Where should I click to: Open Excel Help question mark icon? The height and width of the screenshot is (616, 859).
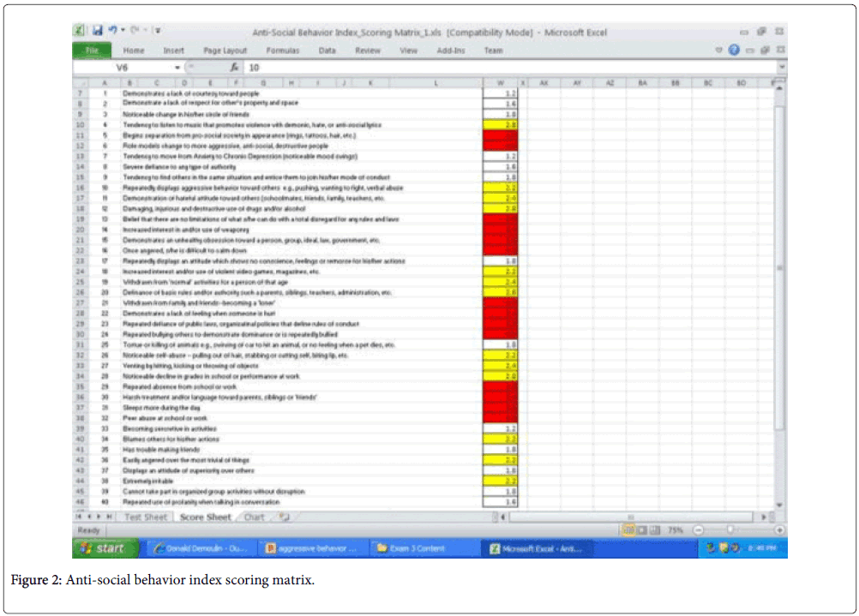pos(733,51)
